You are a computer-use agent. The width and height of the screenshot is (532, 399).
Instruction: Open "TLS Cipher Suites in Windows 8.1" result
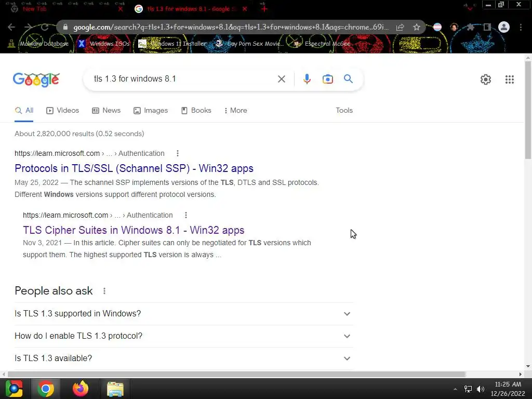pyautogui.click(x=134, y=230)
